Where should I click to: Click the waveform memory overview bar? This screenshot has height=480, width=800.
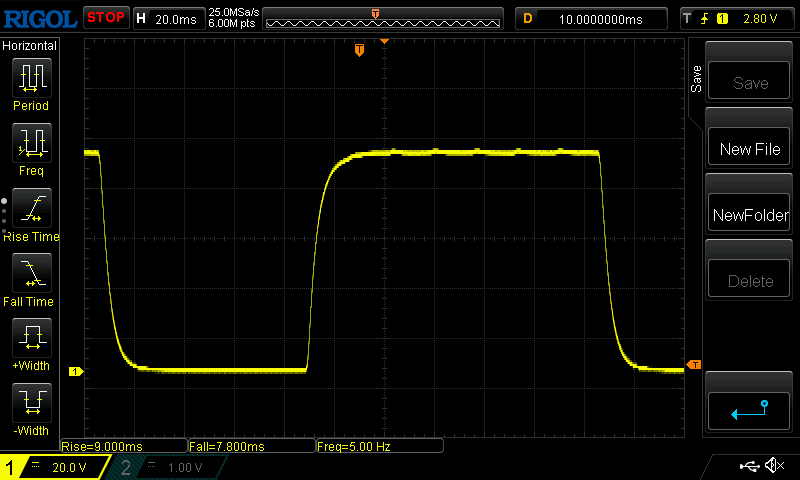coord(383,19)
